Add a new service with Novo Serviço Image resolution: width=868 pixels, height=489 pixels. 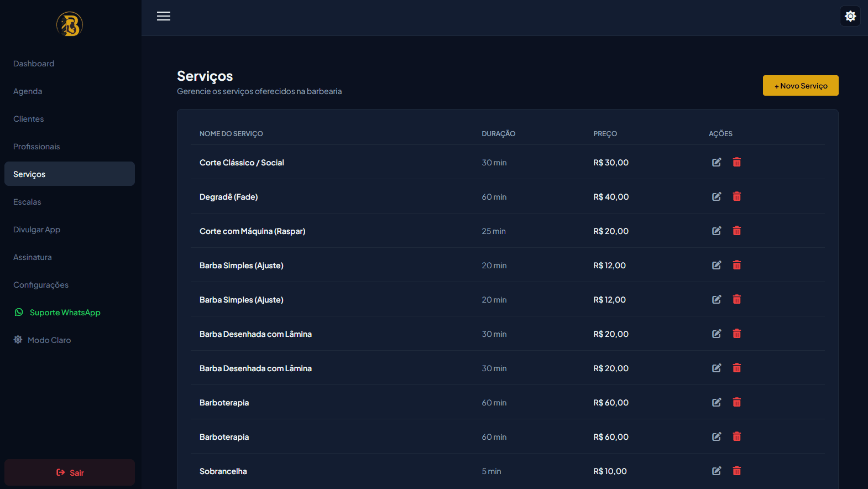801,86
